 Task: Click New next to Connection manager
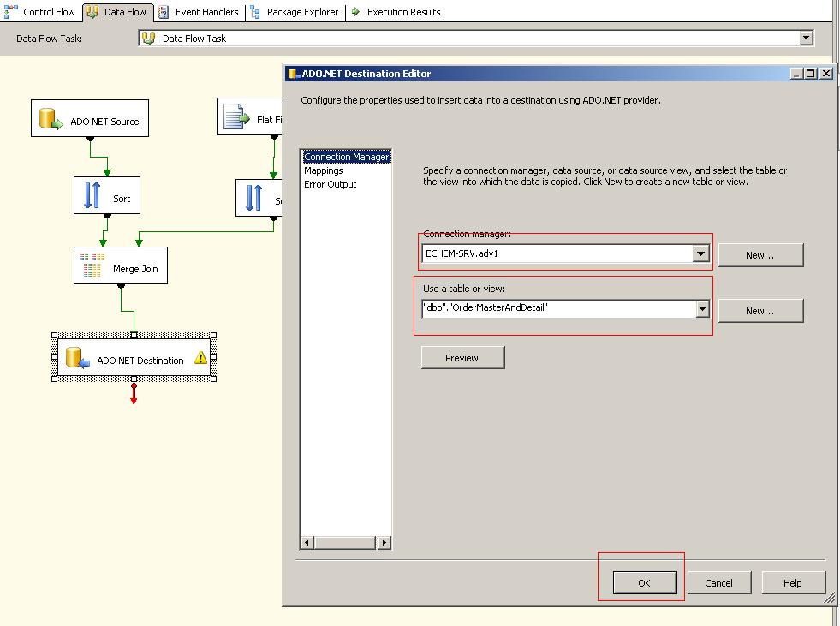coord(760,254)
